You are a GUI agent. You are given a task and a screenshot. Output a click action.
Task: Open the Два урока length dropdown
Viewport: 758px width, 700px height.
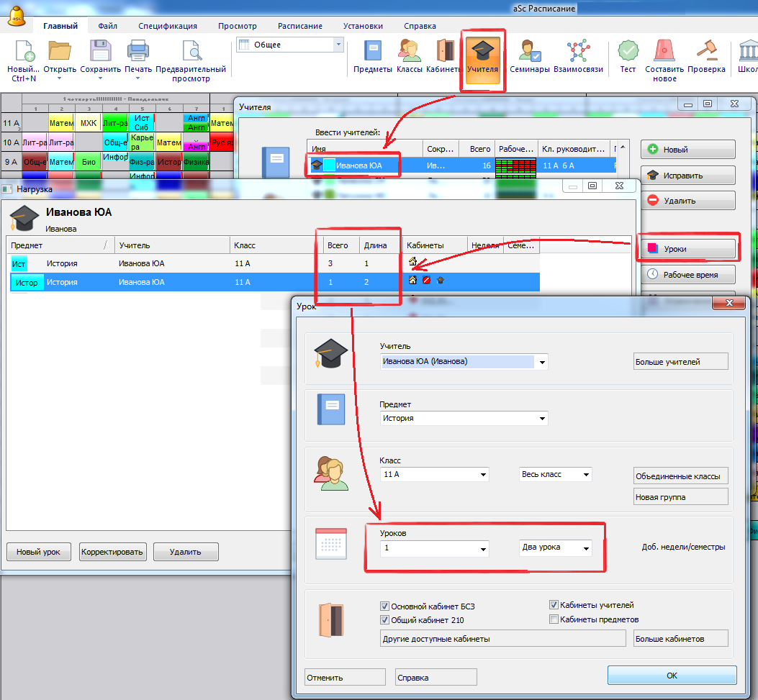[587, 548]
